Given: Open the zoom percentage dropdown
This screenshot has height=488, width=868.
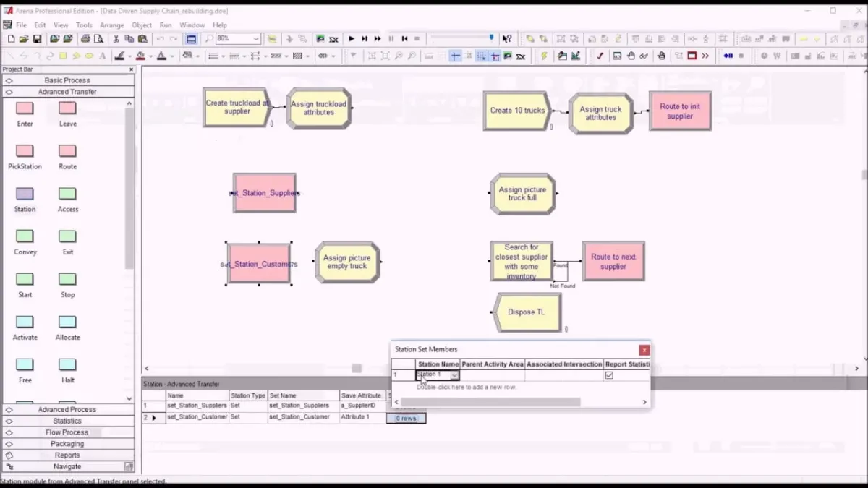Looking at the screenshot, I should (256, 38).
